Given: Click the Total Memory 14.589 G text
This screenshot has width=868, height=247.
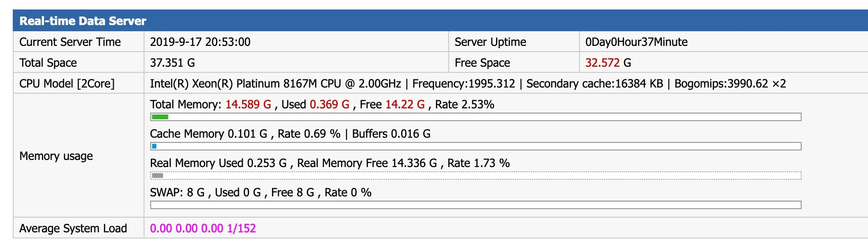Looking at the screenshot, I should [210, 105].
